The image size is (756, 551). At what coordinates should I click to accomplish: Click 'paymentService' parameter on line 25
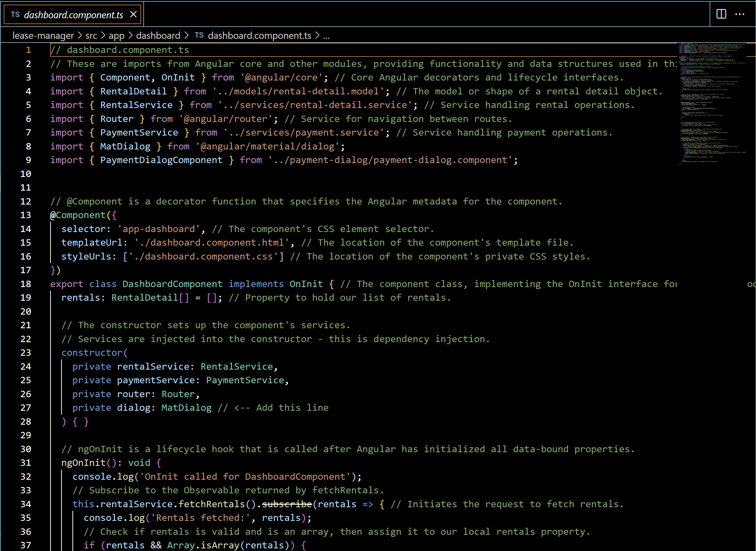156,380
